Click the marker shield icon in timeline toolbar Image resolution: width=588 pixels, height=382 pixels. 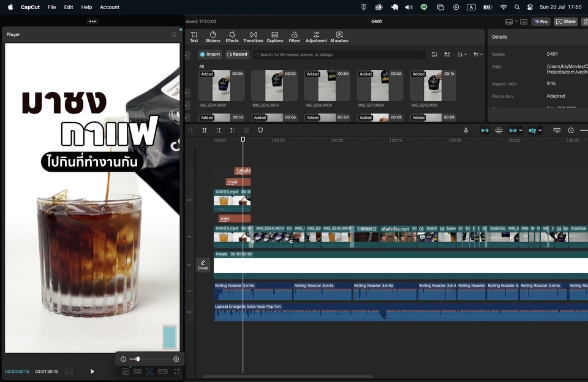(x=260, y=131)
